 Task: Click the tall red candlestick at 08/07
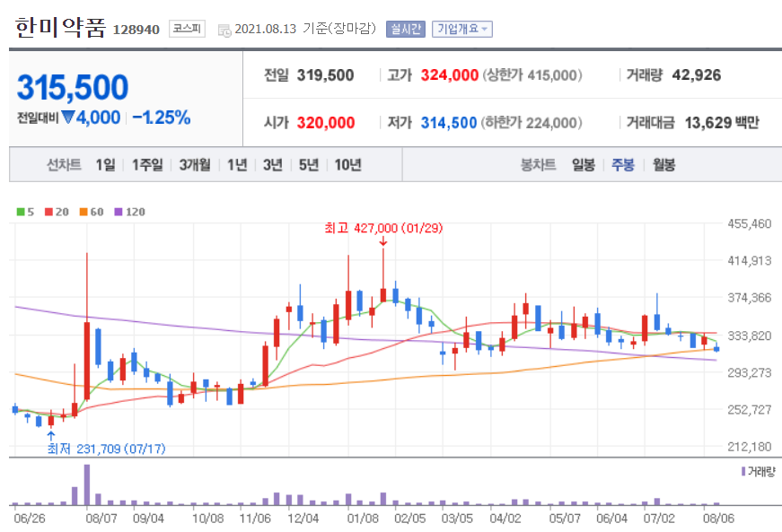tap(87, 362)
